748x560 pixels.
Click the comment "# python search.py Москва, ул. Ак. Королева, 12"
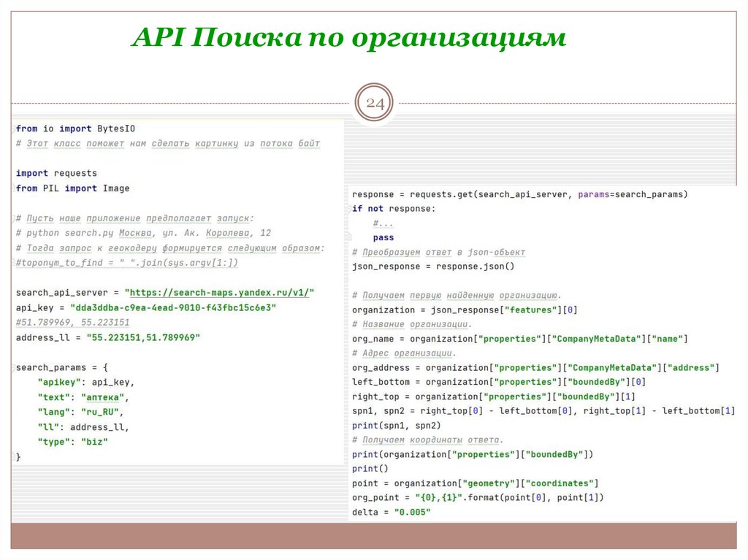tap(143, 233)
